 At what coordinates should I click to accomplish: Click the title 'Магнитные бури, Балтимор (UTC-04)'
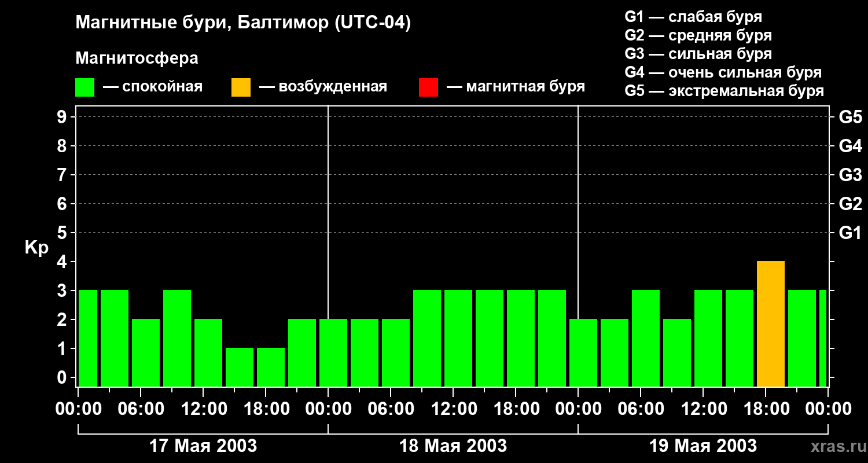[x=243, y=24]
